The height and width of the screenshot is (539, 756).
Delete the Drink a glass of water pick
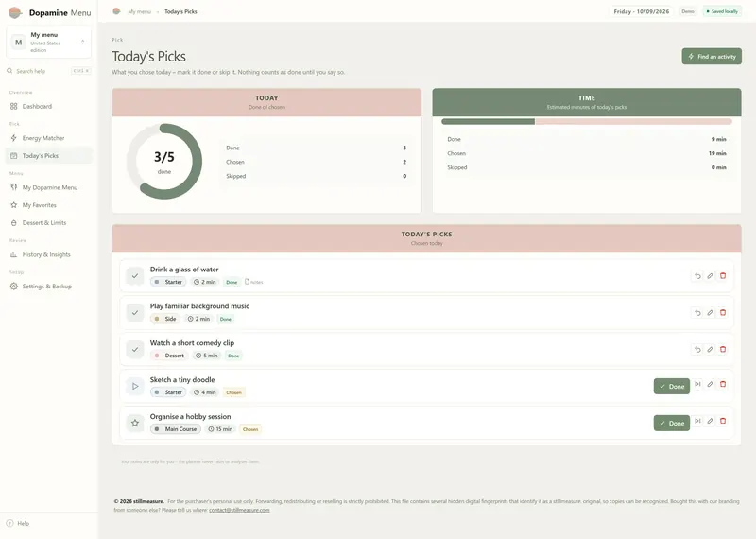[x=723, y=276]
